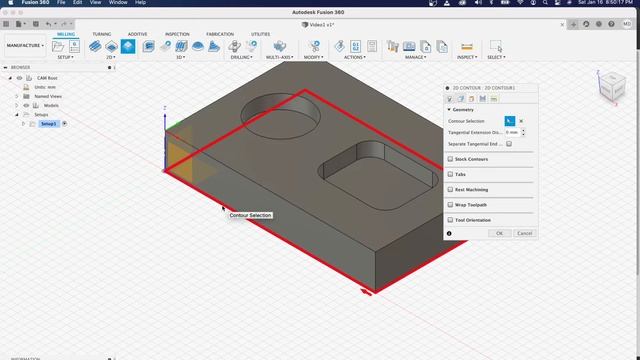Select the 3D Adaptive Clearing tool
Screen dimensions: 640x360
149,46
